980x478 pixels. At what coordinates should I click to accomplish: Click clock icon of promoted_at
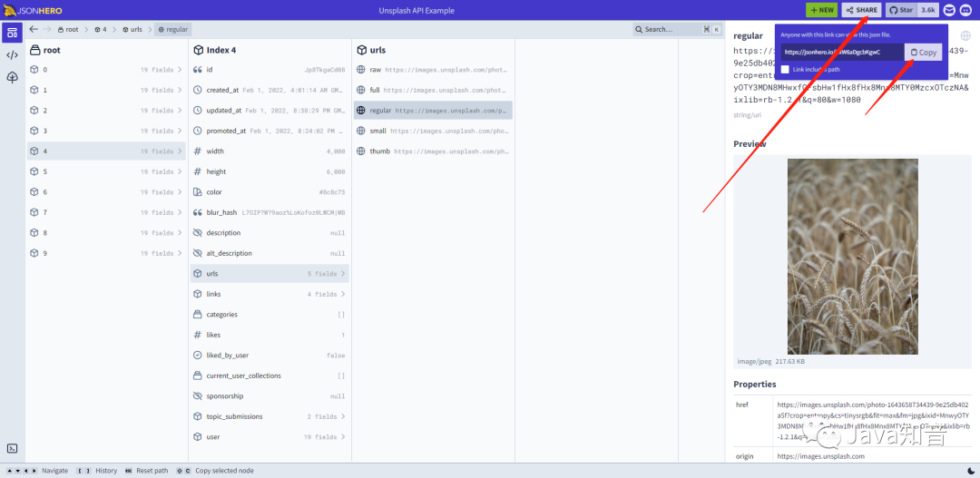click(198, 131)
